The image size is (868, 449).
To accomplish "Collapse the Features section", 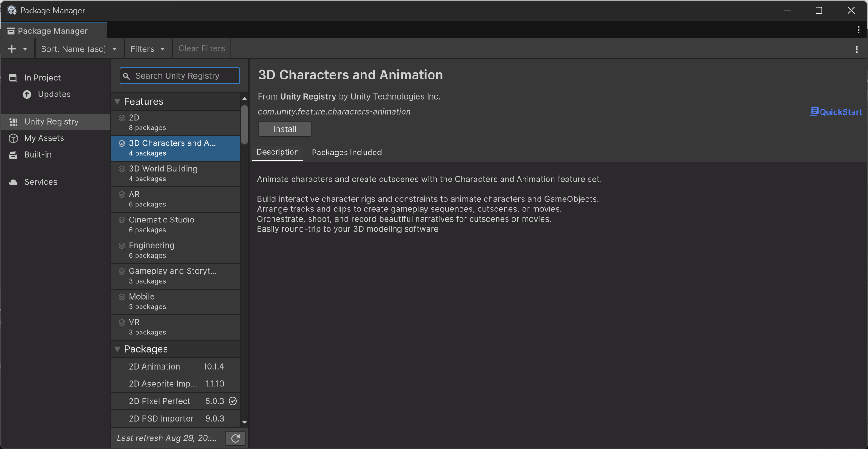I will [117, 101].
